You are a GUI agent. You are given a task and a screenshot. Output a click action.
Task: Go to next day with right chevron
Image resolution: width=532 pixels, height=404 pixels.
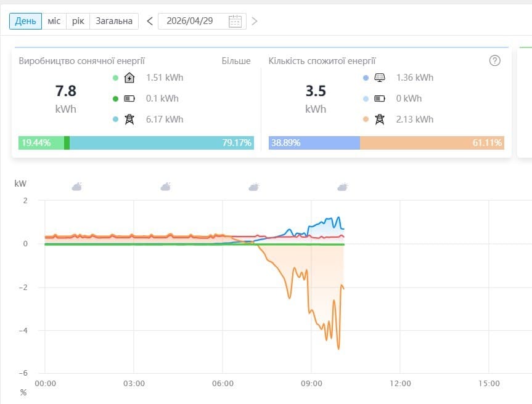[x=255, y=21]
